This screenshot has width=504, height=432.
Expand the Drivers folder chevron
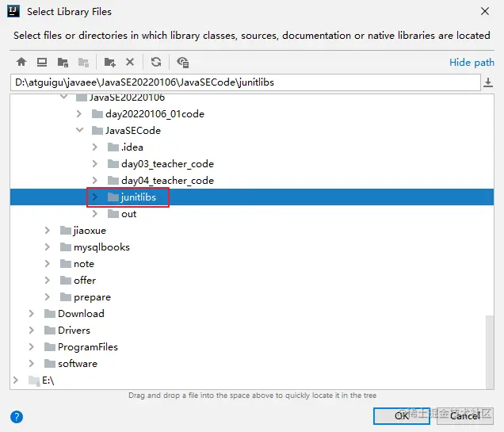[x=32, y=330]
